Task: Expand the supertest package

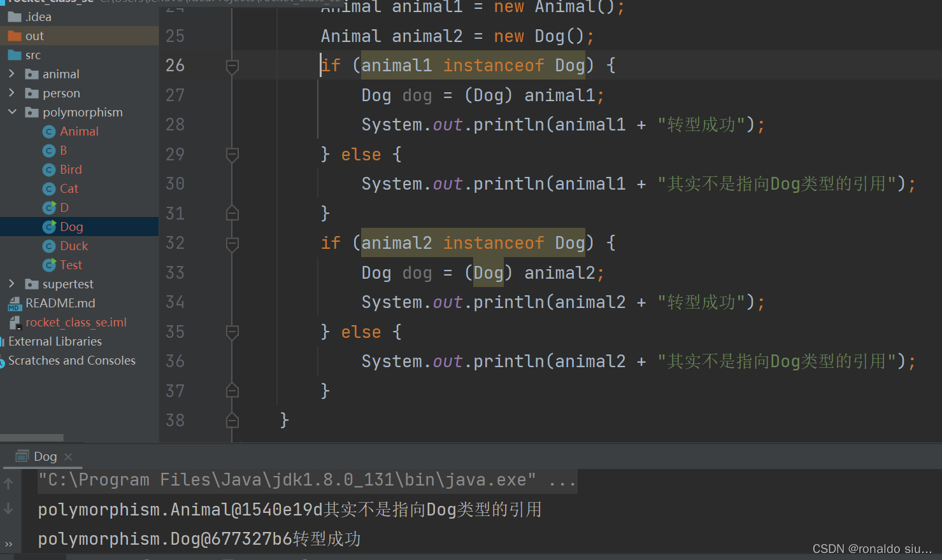Action: [x=11, y=284]
